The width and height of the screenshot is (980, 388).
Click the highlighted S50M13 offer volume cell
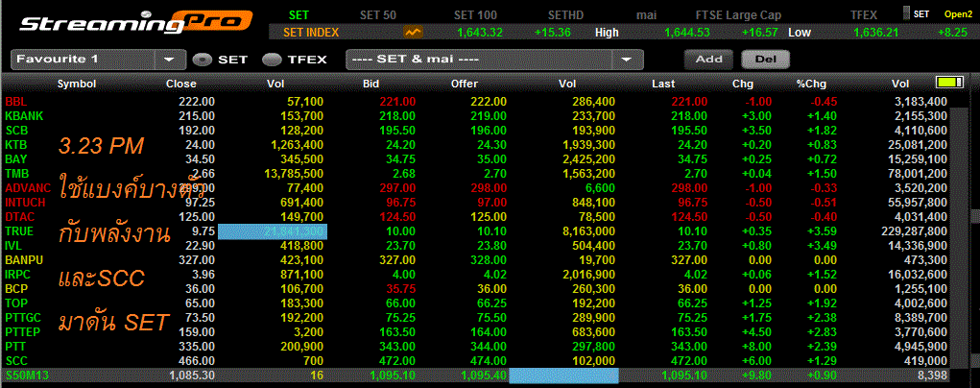(x=563, y=376)
